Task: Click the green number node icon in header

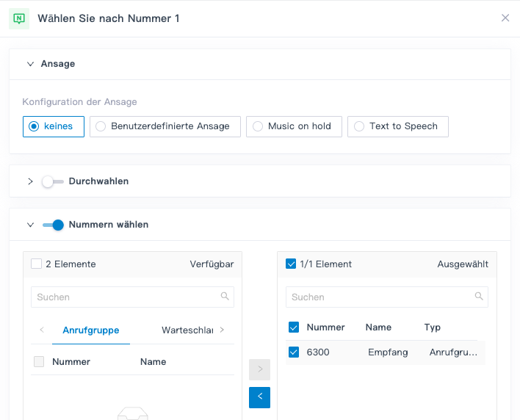Action: [x=19, y=18]
